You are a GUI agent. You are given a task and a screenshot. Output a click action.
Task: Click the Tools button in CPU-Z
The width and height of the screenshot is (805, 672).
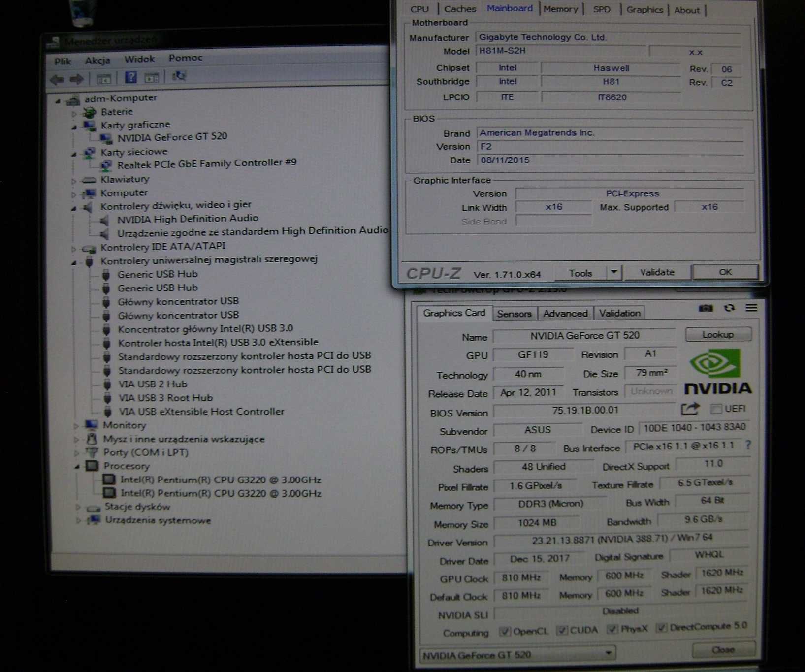(580, 273)
